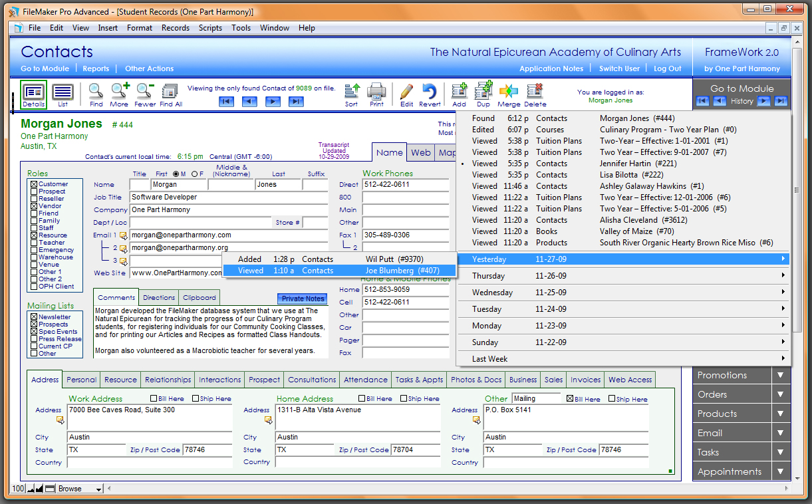This screenshot has width=812, height=504.
Task: Open the Scripts menu
Action: tap(210, 28)
